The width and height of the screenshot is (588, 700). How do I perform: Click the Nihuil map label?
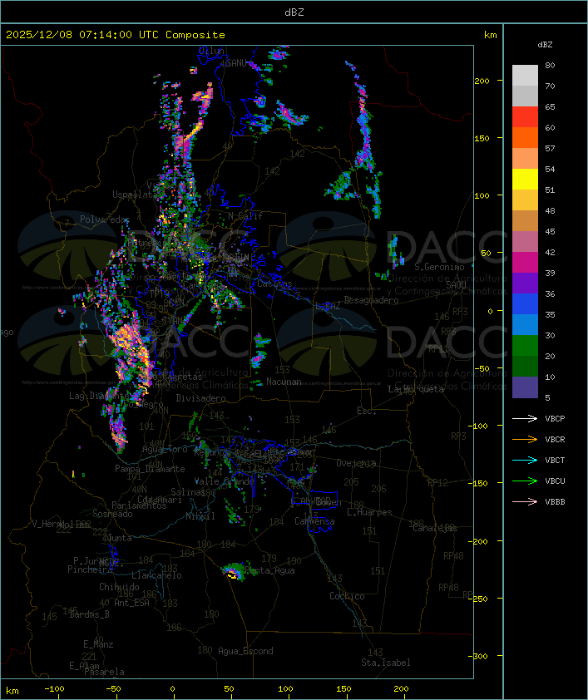[200, 516]
